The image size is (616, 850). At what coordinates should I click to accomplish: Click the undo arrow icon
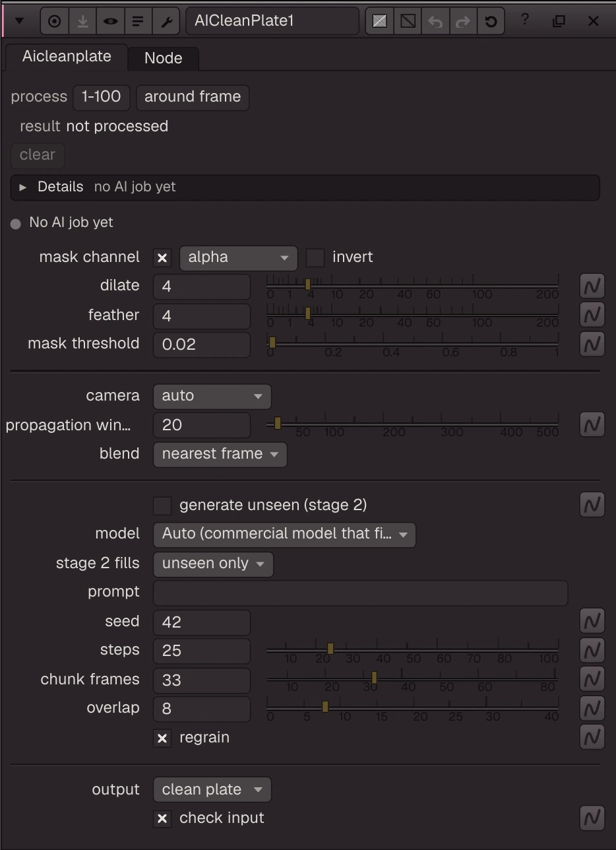[435, 21]
